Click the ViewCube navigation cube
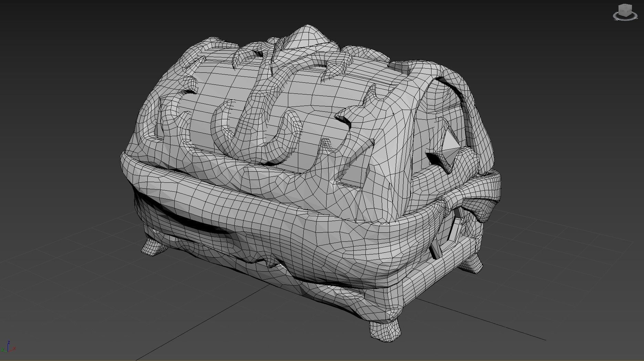The width and height of the screenshot is (644, 361). (x=625, y=11)
